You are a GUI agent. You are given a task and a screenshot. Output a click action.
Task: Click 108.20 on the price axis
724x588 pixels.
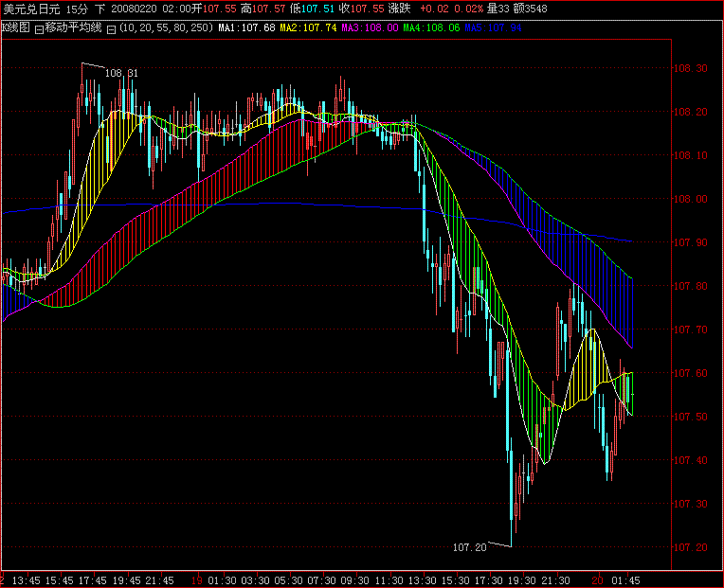[x=690, y=112]
